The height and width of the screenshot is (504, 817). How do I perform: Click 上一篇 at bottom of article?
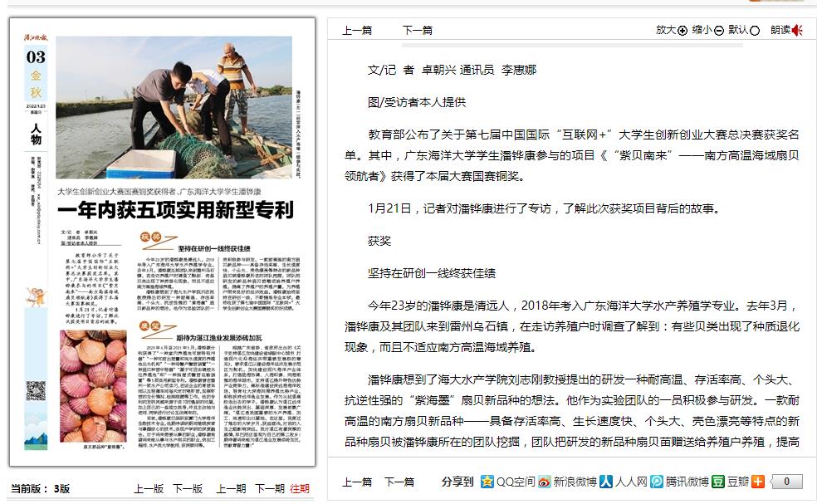point(357,482)
